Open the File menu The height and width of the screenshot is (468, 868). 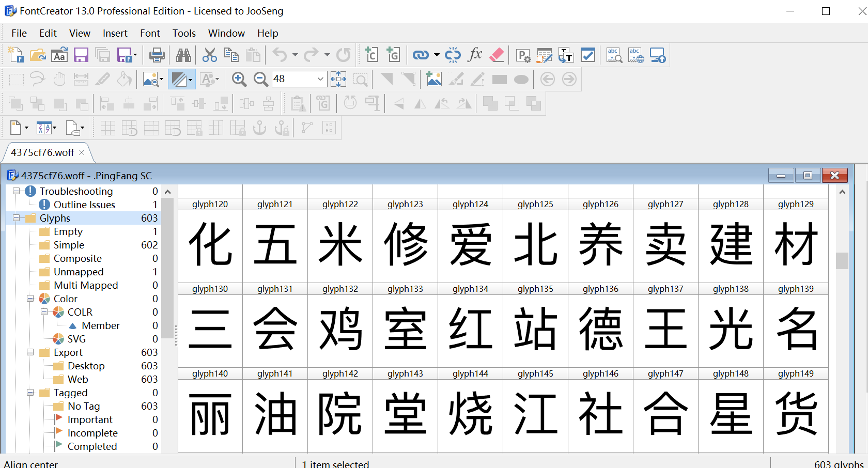tap(19, 33)
